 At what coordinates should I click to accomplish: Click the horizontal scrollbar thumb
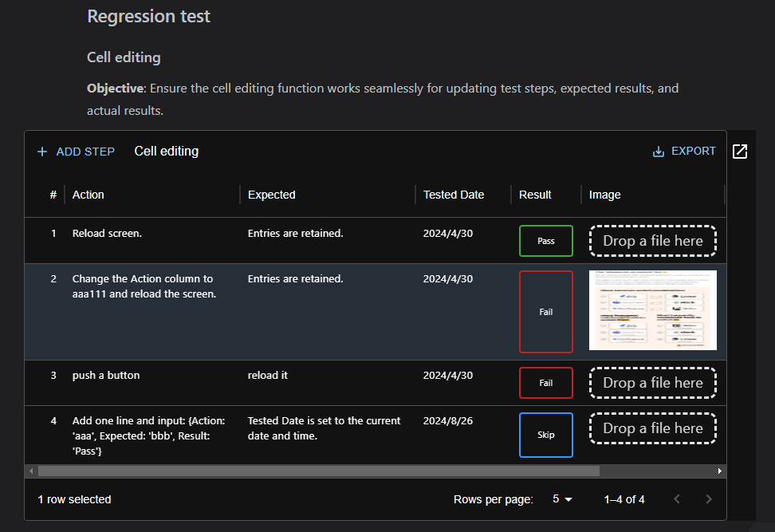(319, 471)
